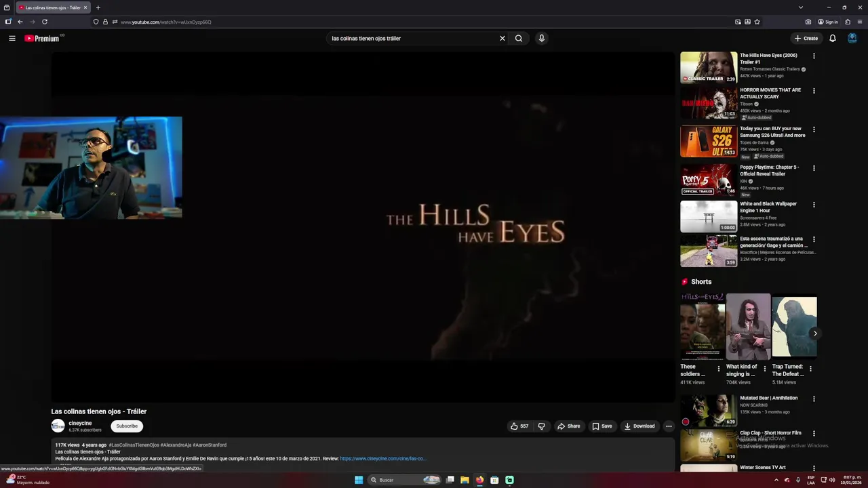The height and width of the screenshot is (488, 868).
Task: Go to the YouTube Premium home logo
Action: point(43,39)
